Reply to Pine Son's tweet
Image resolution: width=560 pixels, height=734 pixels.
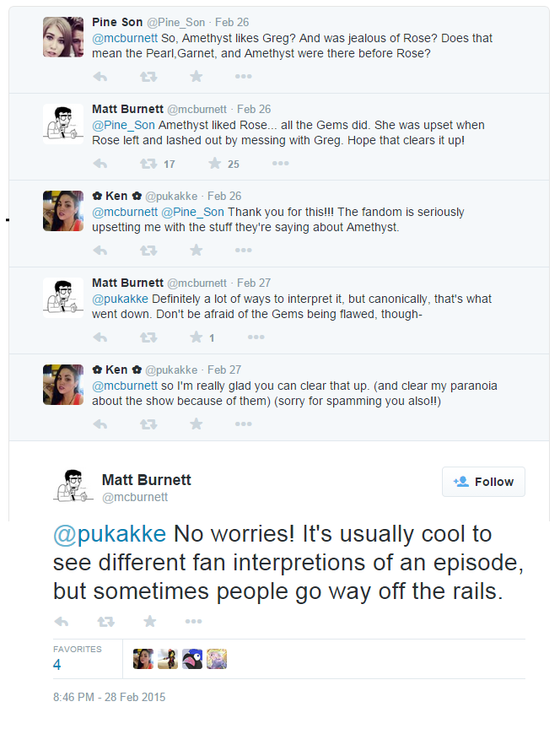tap(100, 77)
